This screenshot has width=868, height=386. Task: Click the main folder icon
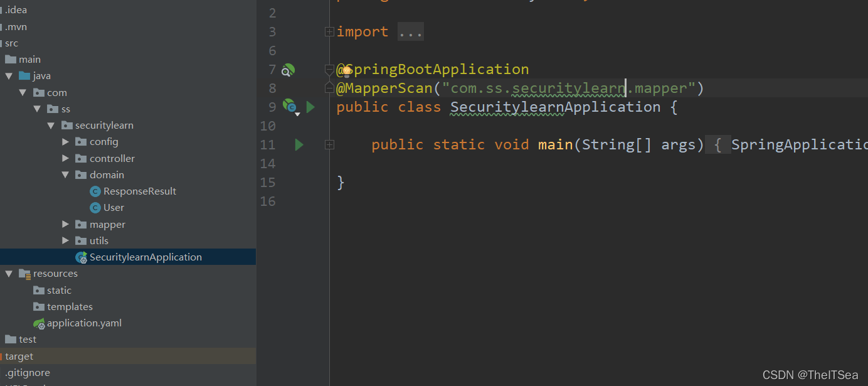pyautogui.click(x=11, y=59)
